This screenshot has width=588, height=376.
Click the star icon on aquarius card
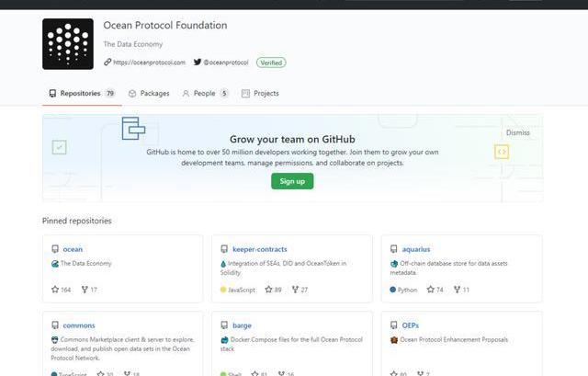[x=428, y=290]
